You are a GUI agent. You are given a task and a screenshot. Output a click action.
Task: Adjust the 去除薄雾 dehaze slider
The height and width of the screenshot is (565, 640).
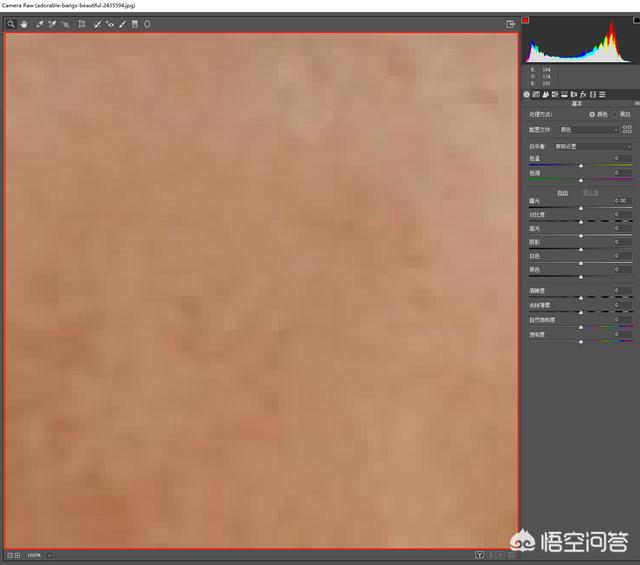580,312
